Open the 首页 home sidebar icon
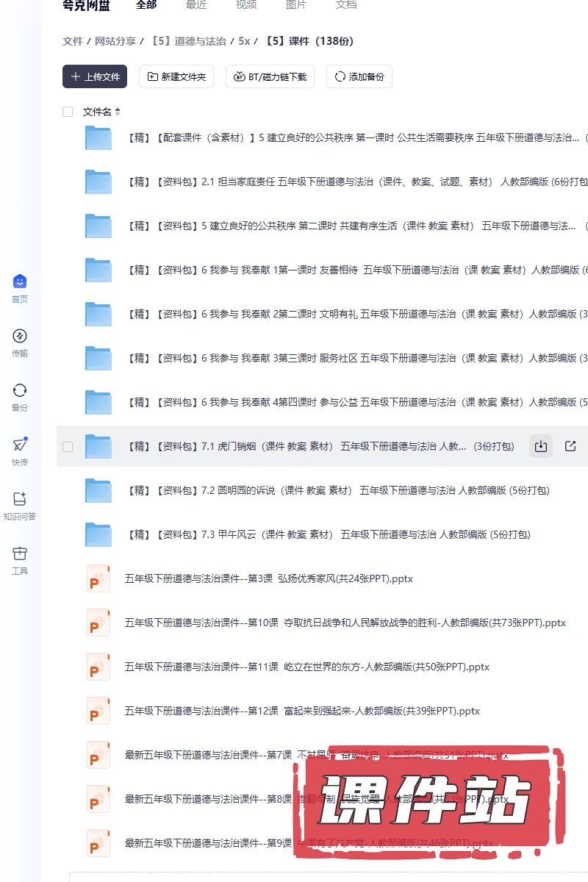 [x=20, y=282]
